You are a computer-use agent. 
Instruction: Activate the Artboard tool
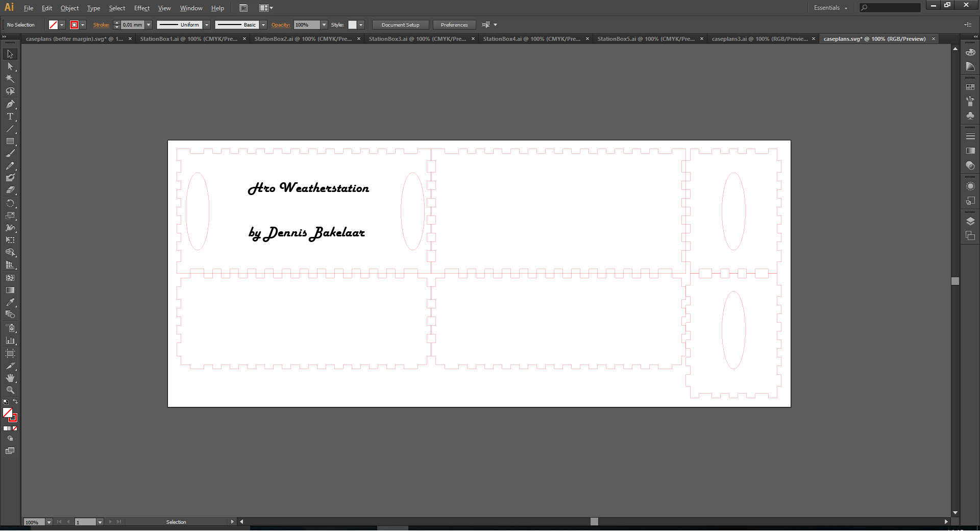click(10, 353)
